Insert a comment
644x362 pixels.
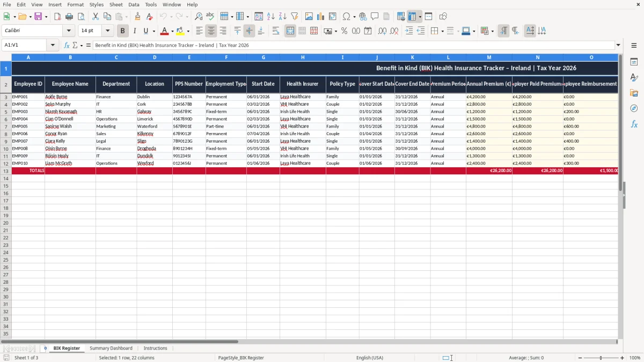375,17
